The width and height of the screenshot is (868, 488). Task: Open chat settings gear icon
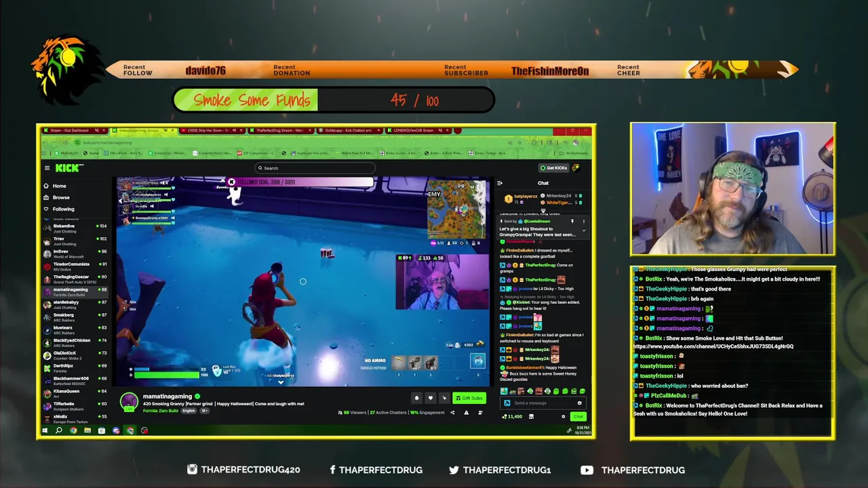point(563,416)
